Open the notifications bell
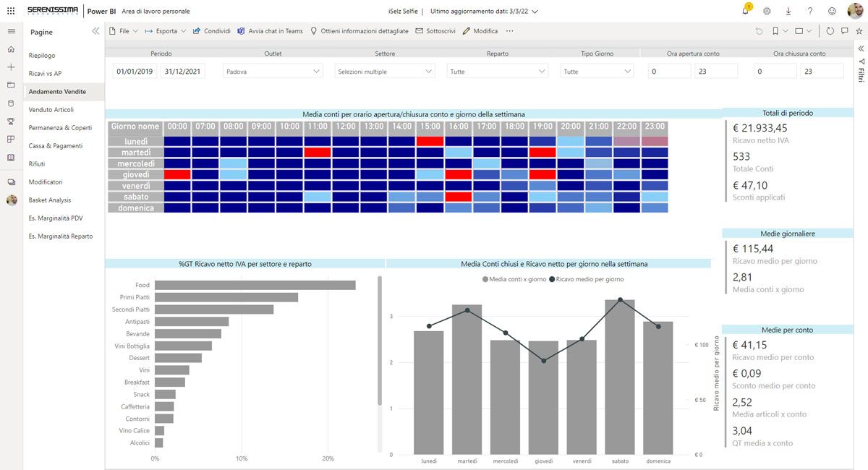 click(x=745, y=12)
